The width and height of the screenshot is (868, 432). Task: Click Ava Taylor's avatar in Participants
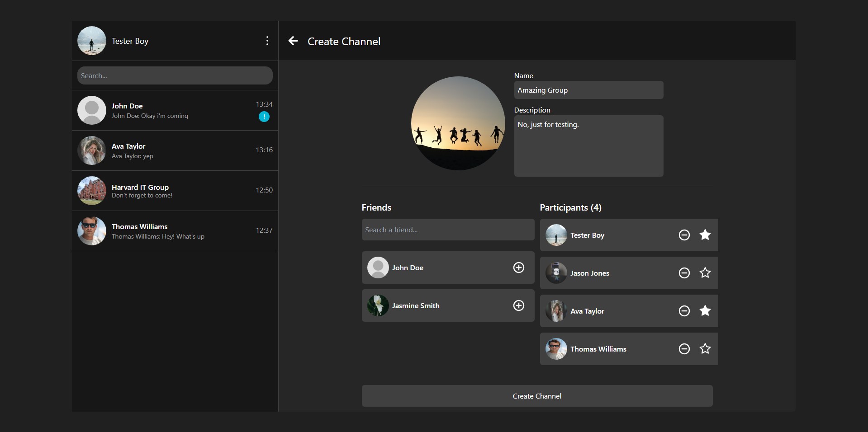coord(556,311)
